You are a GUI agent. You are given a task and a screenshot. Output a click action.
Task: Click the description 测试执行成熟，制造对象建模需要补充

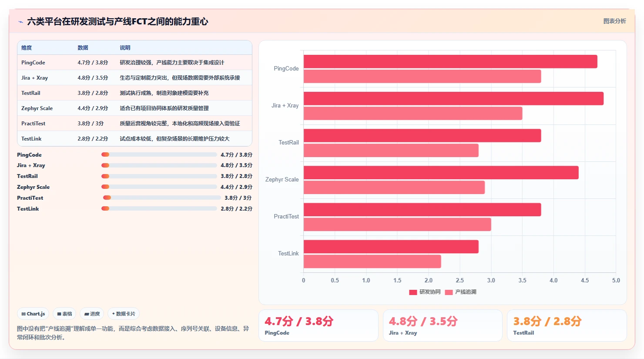tap(164, 93)
